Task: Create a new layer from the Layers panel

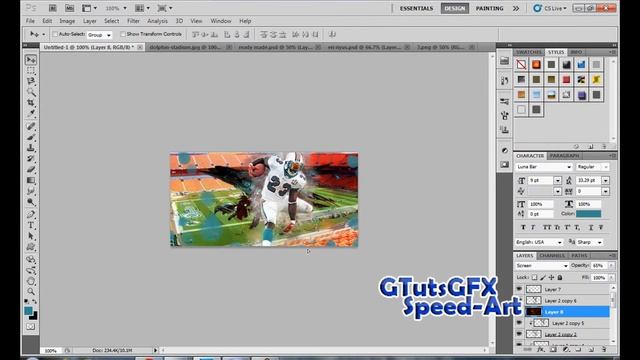Action: tap(591, 349)
